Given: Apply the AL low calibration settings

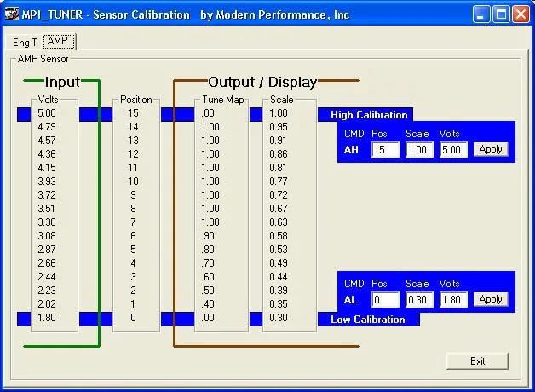Looking at the screenshot, I should tap(490, 299).
